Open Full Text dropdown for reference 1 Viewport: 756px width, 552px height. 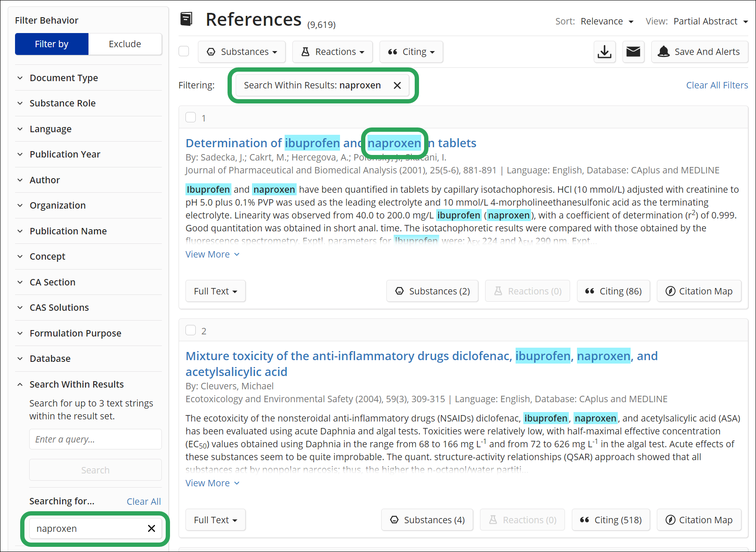[x=216, y=291]
